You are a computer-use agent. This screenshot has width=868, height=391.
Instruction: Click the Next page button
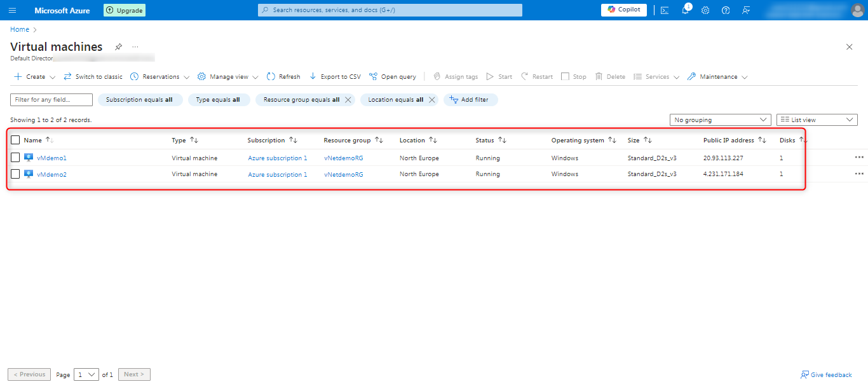[x=134, y=374]
